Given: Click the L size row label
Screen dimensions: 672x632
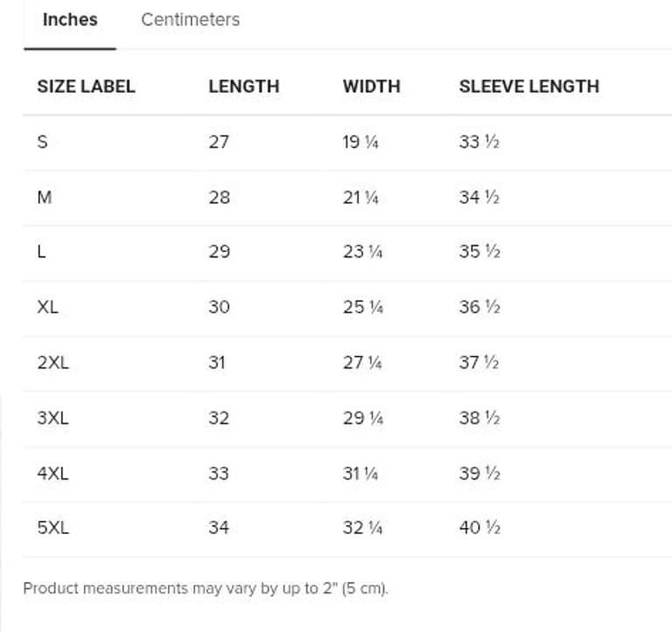Looking at the screenshot, I should [42, 252].
